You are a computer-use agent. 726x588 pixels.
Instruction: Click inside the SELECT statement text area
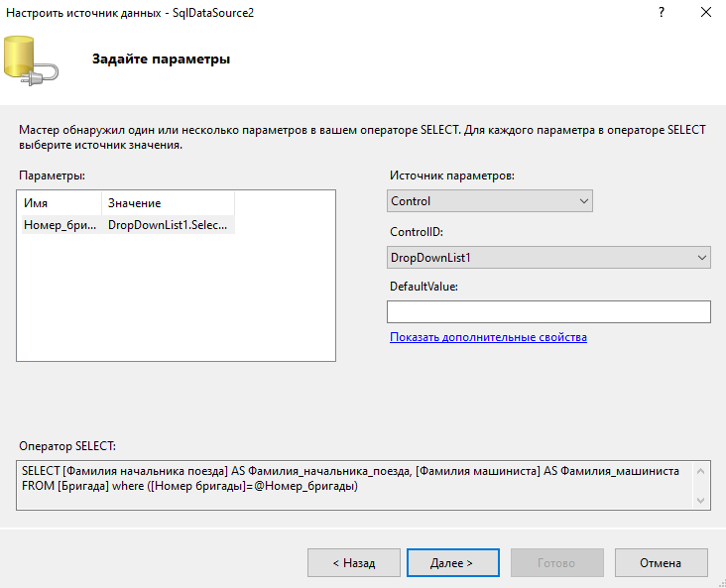[355, 485]
